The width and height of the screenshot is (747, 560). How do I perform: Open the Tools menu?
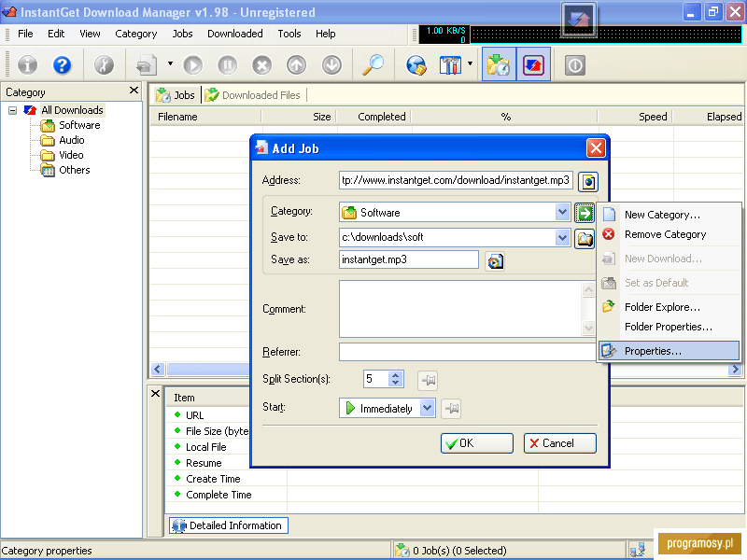(x=289, y=34)
